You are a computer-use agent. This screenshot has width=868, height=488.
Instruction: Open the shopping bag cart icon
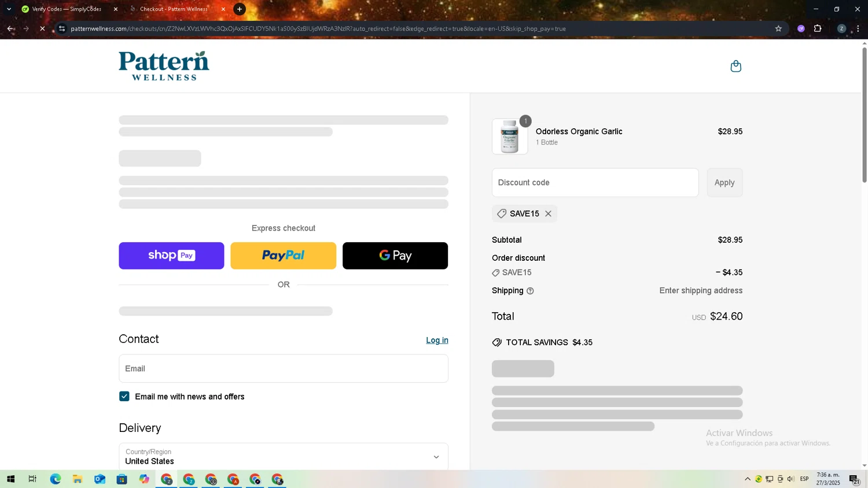click(x=735, y=66)
